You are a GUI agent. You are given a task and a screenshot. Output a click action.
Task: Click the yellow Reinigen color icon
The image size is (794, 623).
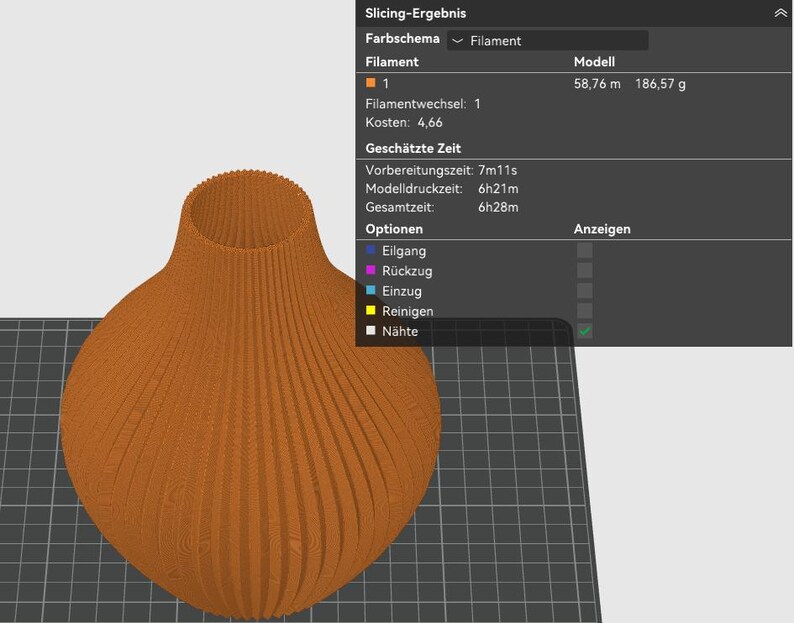[x=371, y=310]
